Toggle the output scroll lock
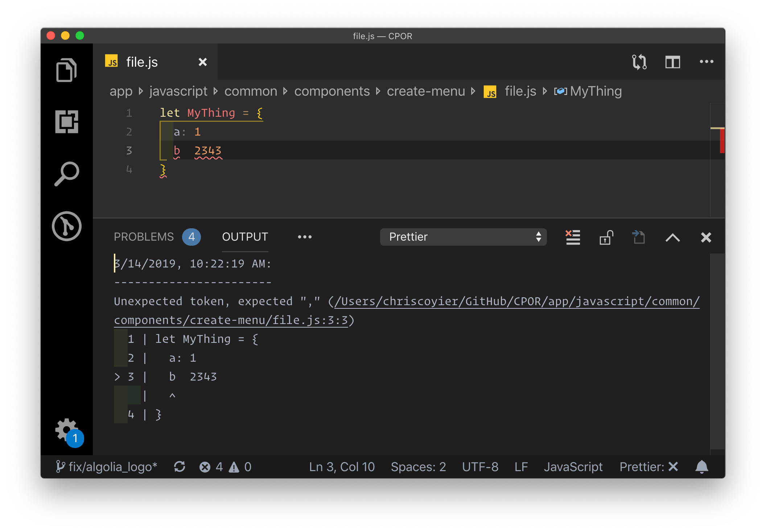The image size is (766, 532). (x=606, y=237)
